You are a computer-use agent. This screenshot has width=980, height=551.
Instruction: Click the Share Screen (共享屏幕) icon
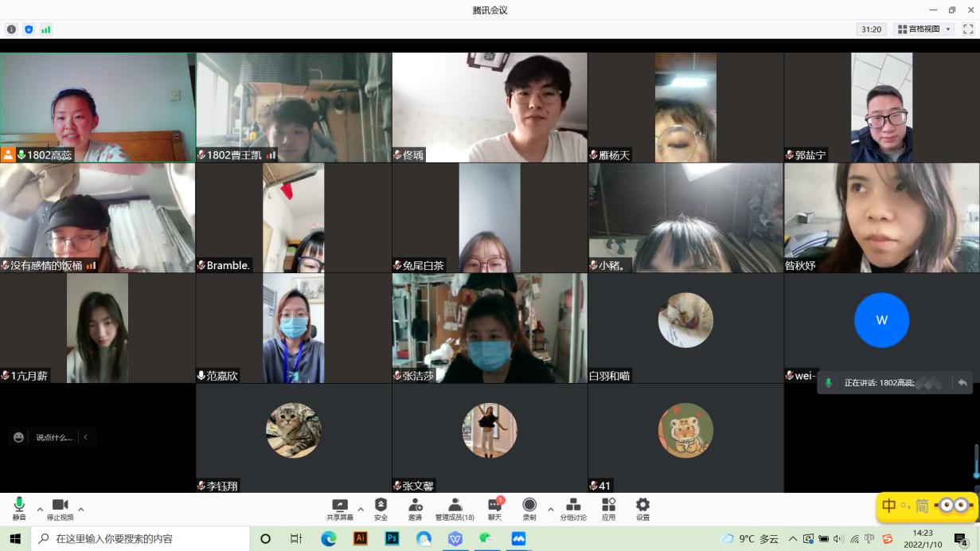tap(340, 506)
